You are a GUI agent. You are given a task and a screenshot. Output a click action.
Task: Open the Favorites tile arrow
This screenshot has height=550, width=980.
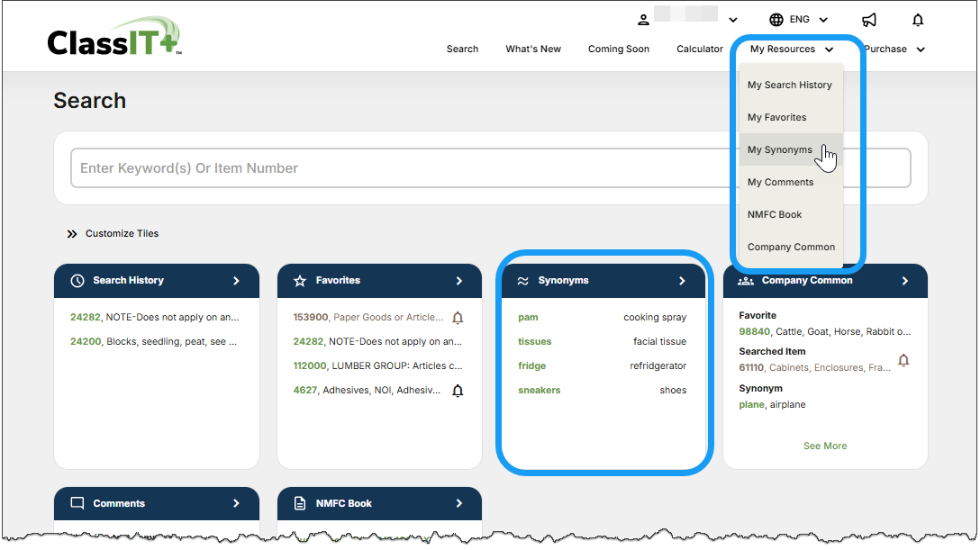pos(459,281)
